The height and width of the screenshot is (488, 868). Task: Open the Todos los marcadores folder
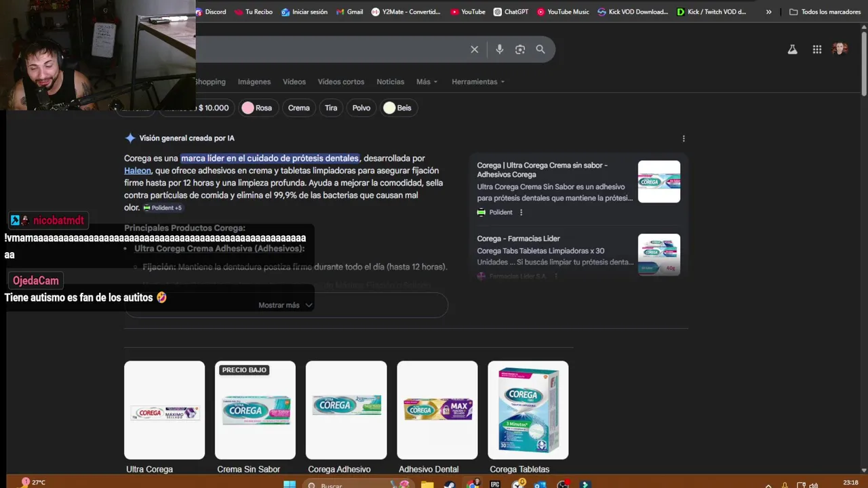pyautogui.click(x=825, y=12)
